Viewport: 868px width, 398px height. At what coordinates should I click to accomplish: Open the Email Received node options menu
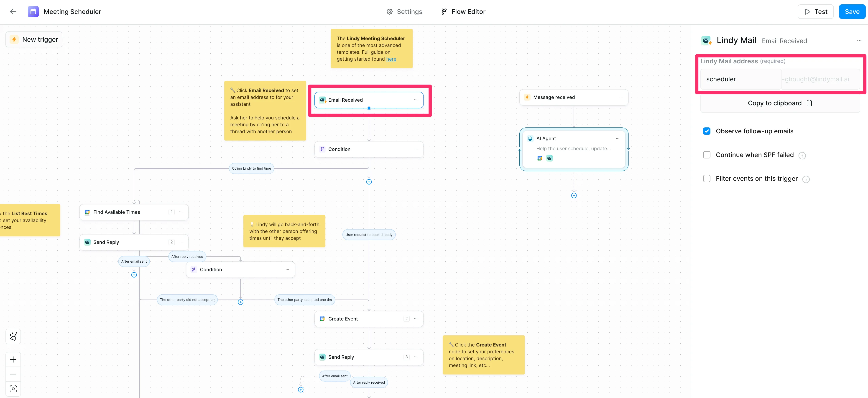pyautogui.click(x=416, y=100)
